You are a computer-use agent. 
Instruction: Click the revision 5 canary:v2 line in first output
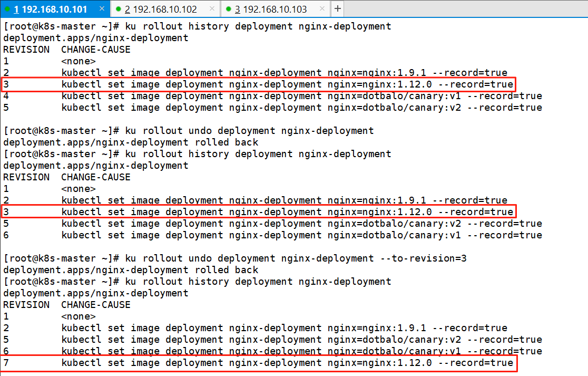point(272,108)
